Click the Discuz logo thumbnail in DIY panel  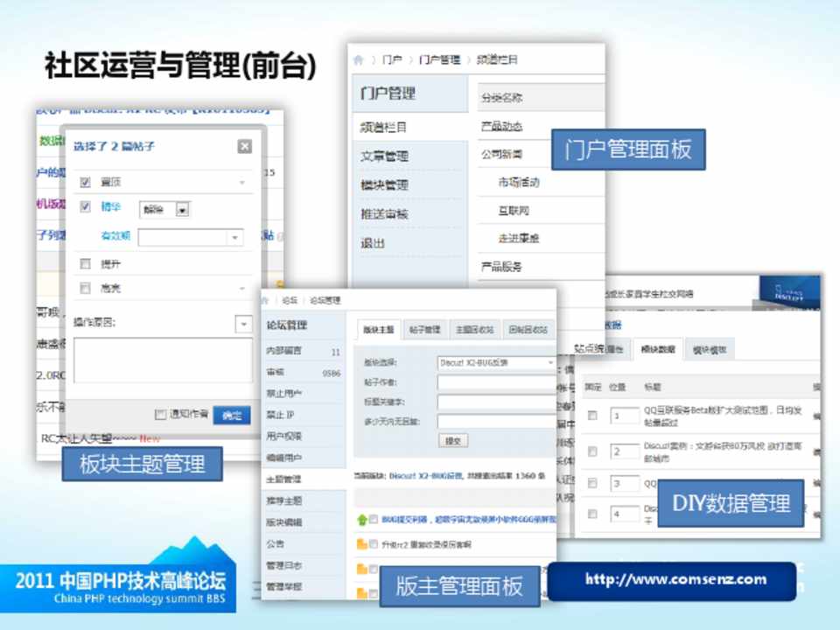pyautogui.click(x=789, y=292)
